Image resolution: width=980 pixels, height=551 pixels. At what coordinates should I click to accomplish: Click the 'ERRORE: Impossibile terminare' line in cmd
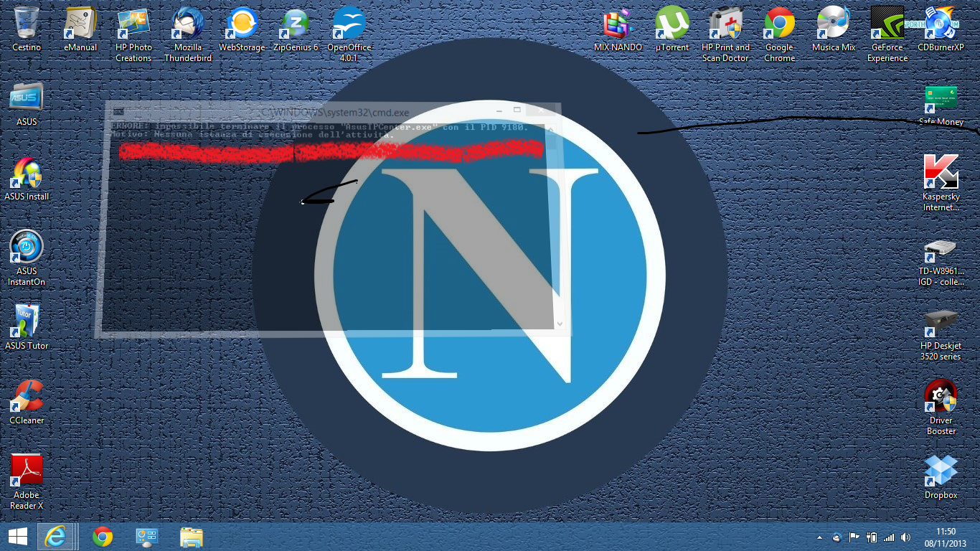[x=320, y=126]
